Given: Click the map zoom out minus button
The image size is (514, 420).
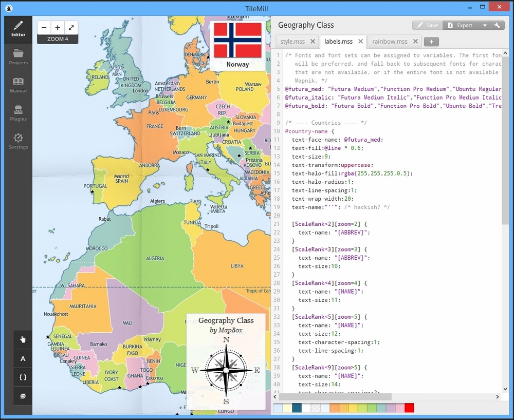Looking at the screenshot, I should (x=44, y=28).
